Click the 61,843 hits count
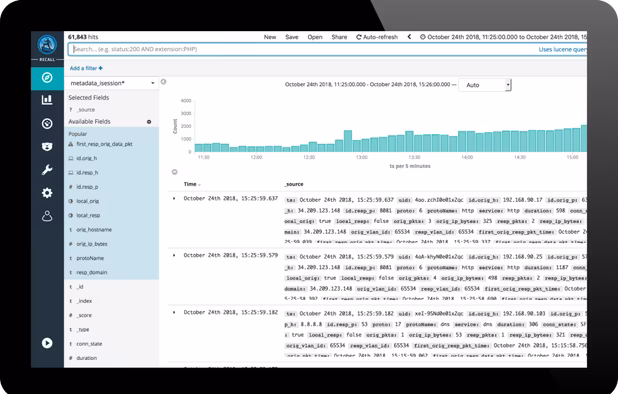 (x=83, y=37)
